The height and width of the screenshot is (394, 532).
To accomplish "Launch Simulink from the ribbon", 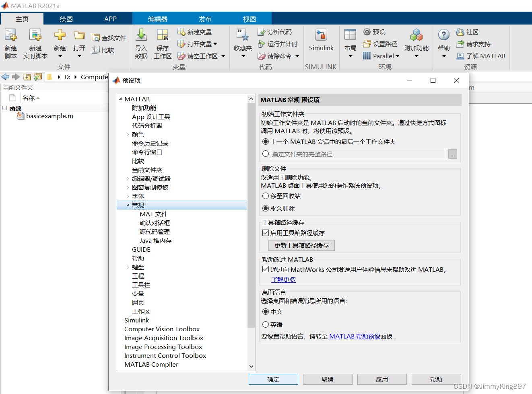I will pyautogui.click(x=321, y=42).
